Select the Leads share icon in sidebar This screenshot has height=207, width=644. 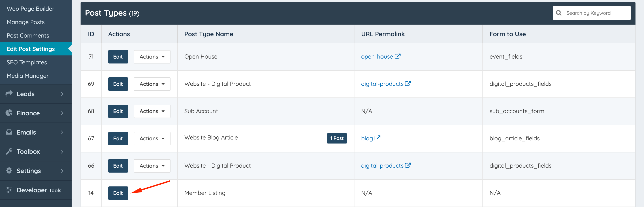point(9,94)
